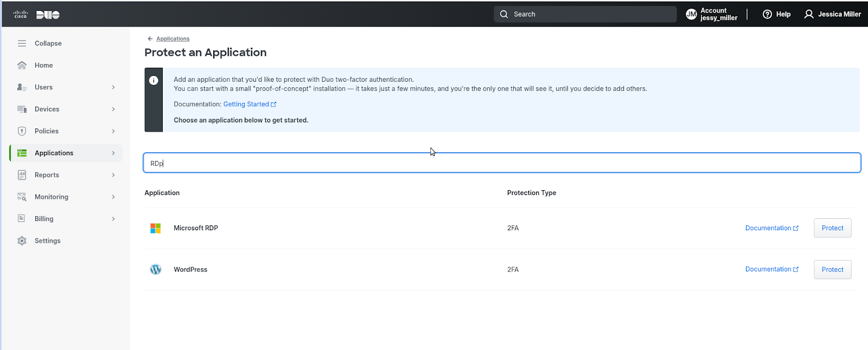868x350 pixels.
Task: Go back via Applications breadcrumb link
Action: pos(173,39)
